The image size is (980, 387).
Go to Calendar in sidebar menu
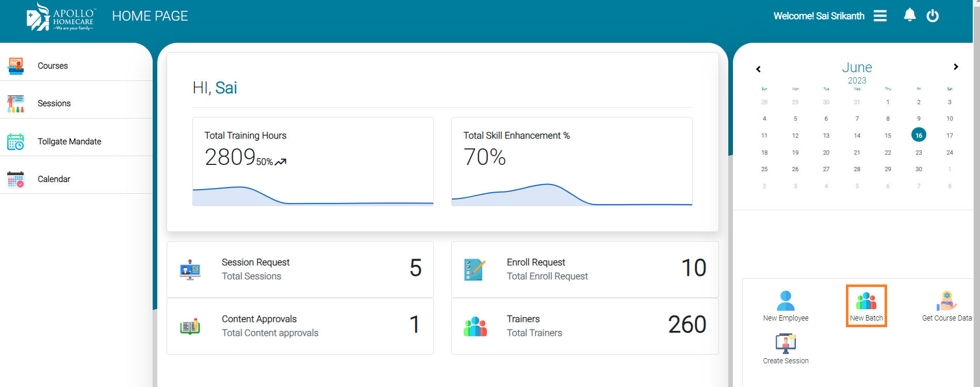point(54,179)
